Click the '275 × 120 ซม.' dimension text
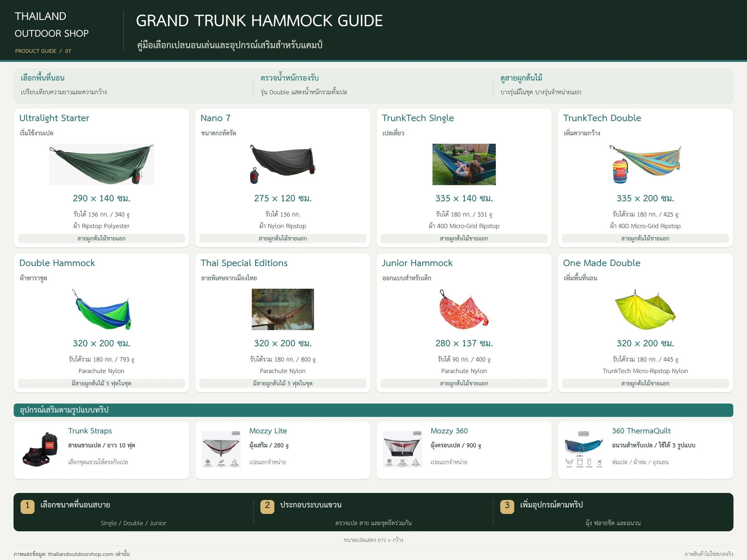Screen dimensions: 747x560 pos(283,198)
